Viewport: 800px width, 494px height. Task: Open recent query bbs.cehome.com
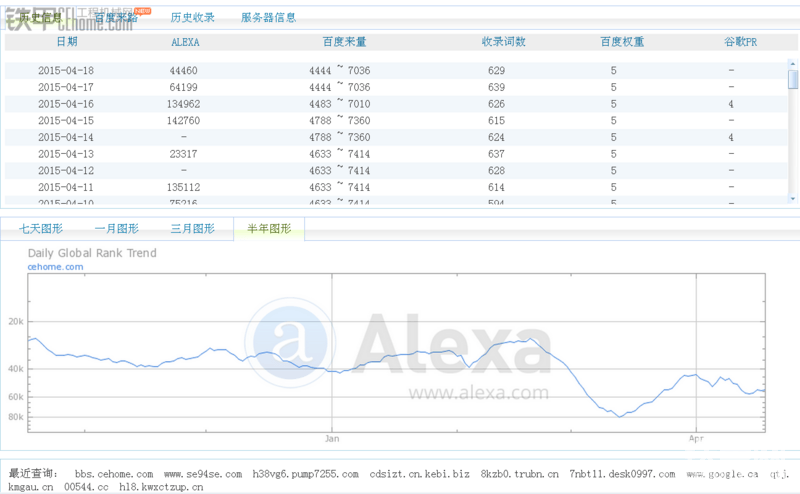pos(114,474)
